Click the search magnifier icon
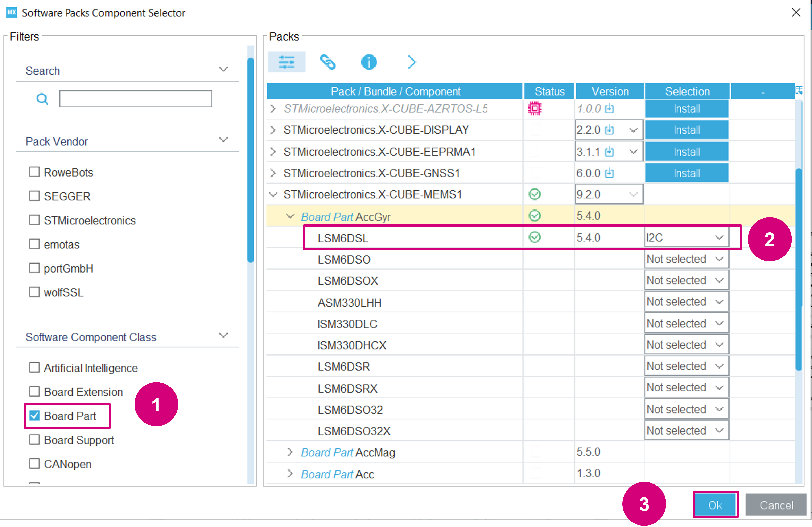The image size is (812, 527). coord(42,99)
